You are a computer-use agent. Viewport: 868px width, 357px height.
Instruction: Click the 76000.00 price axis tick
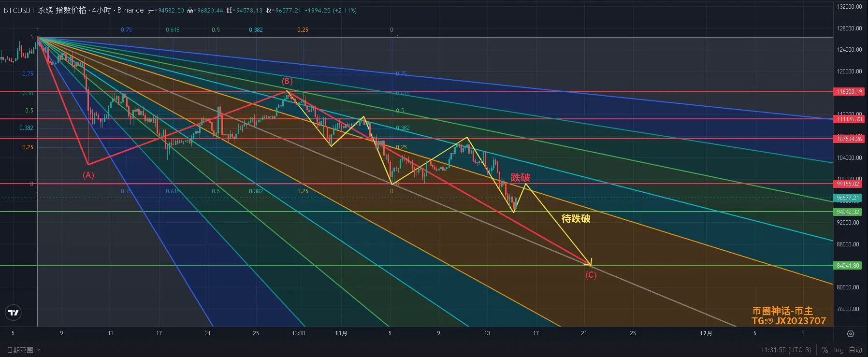tap(848, 309)
